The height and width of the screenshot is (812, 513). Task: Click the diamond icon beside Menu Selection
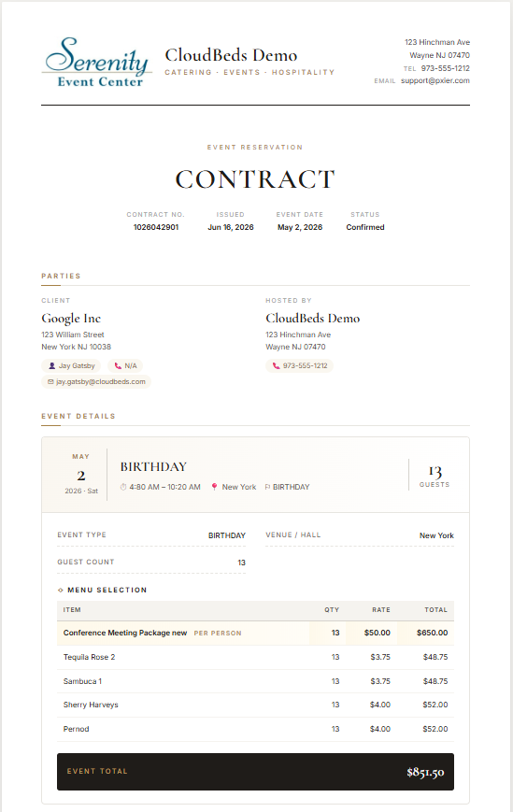[x=61, y=590]
